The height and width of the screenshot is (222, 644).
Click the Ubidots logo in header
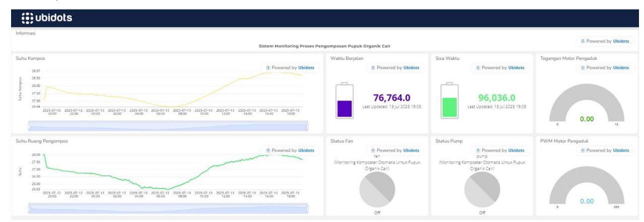point(47,18)
